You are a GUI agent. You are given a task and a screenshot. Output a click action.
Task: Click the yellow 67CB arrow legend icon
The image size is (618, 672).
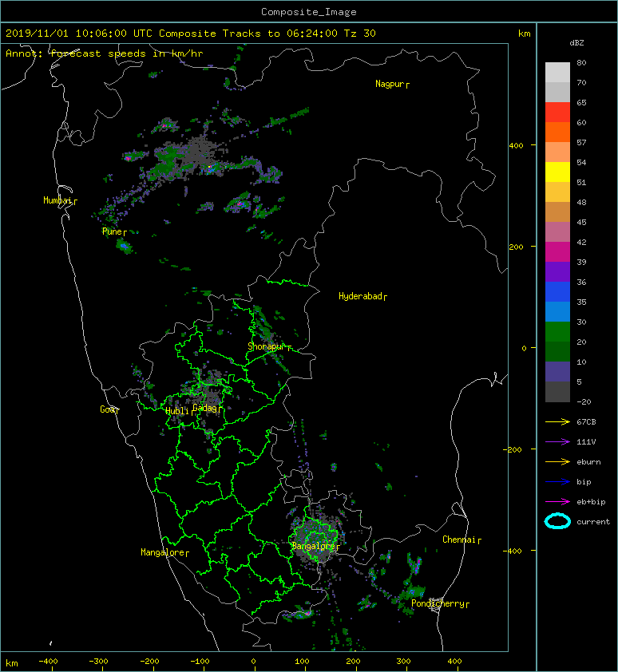click(557, 421)
